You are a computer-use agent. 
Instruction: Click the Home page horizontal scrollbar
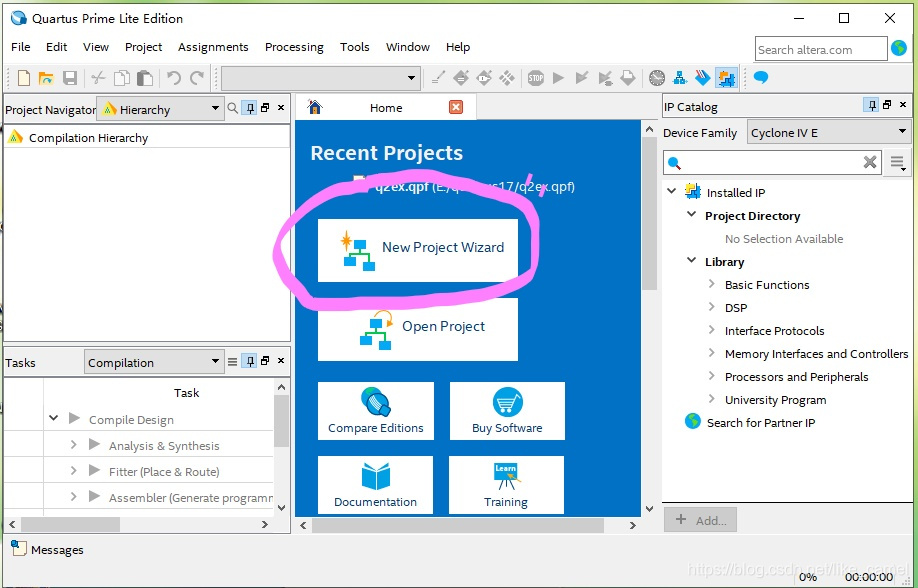pyautogui.click(x=458, y=525)
